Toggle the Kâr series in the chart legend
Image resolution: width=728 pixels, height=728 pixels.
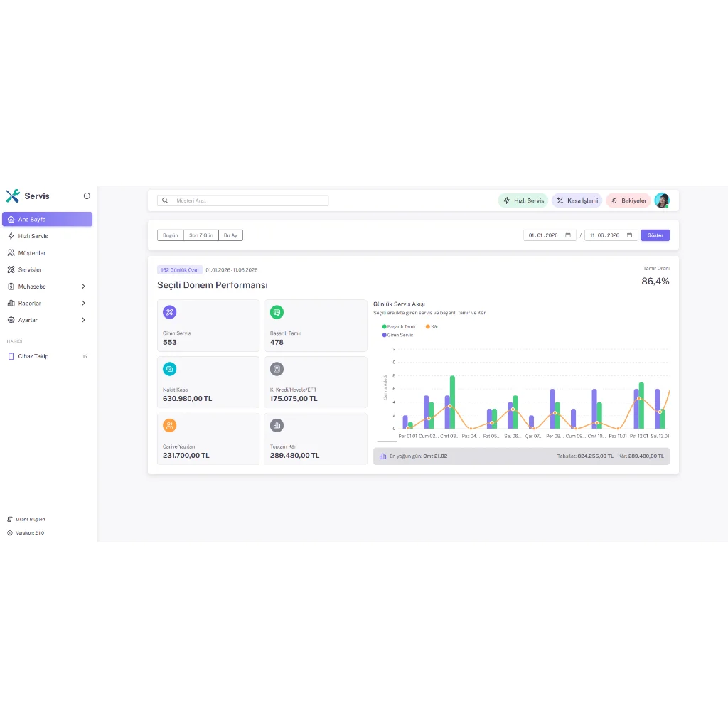pyautogui.click(x=432, y=327)
